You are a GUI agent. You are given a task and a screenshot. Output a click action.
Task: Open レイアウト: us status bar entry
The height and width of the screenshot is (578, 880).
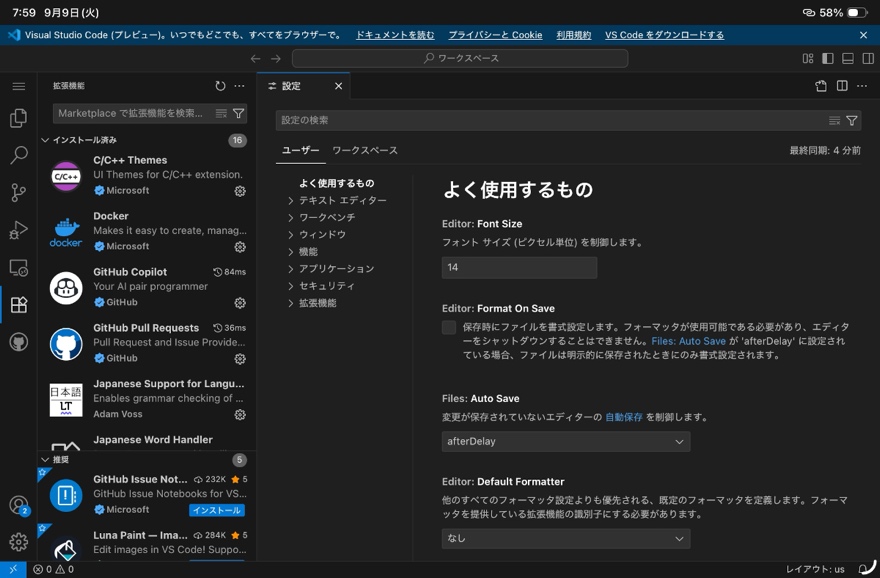[x=815, y=570]
